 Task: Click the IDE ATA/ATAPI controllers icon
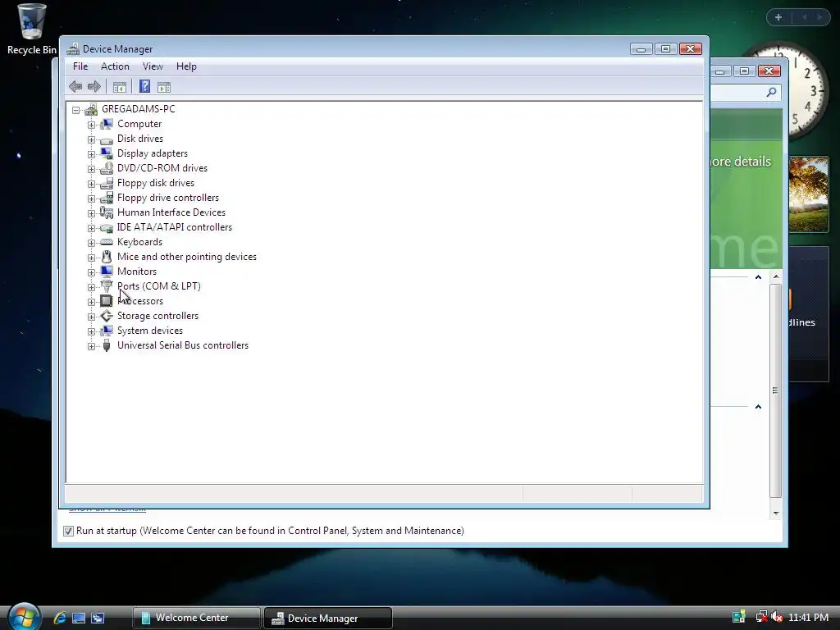coord(107,228)
